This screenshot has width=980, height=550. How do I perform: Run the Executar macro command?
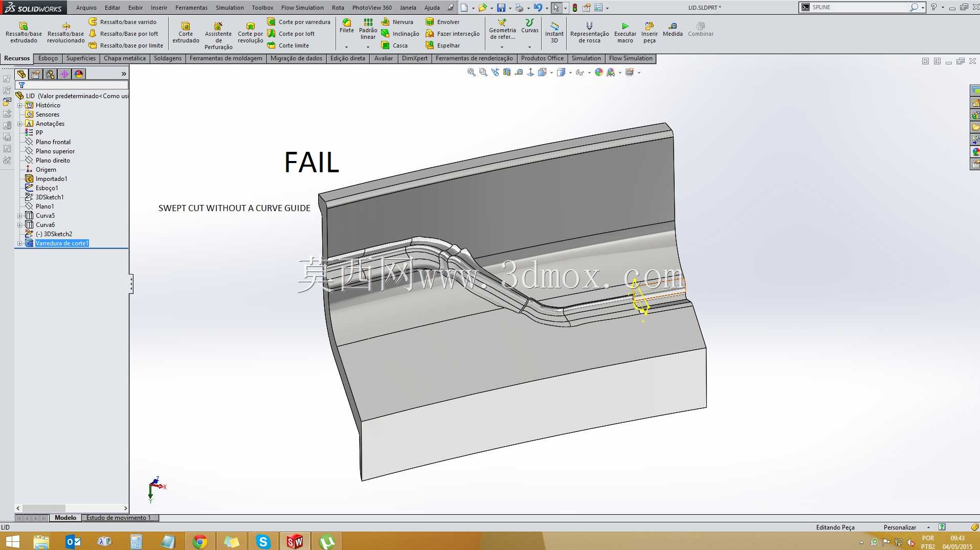pos(625,32)
